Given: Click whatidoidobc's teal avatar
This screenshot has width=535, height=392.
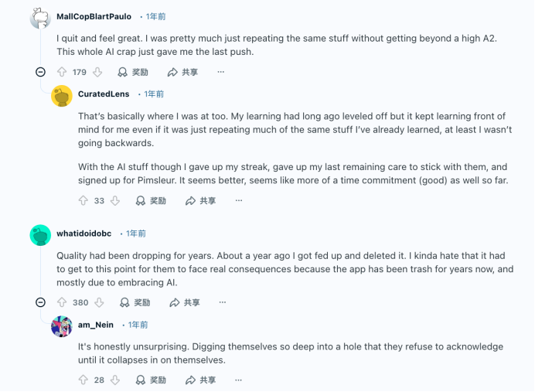Looking at the screenshot, I should 40,235.
